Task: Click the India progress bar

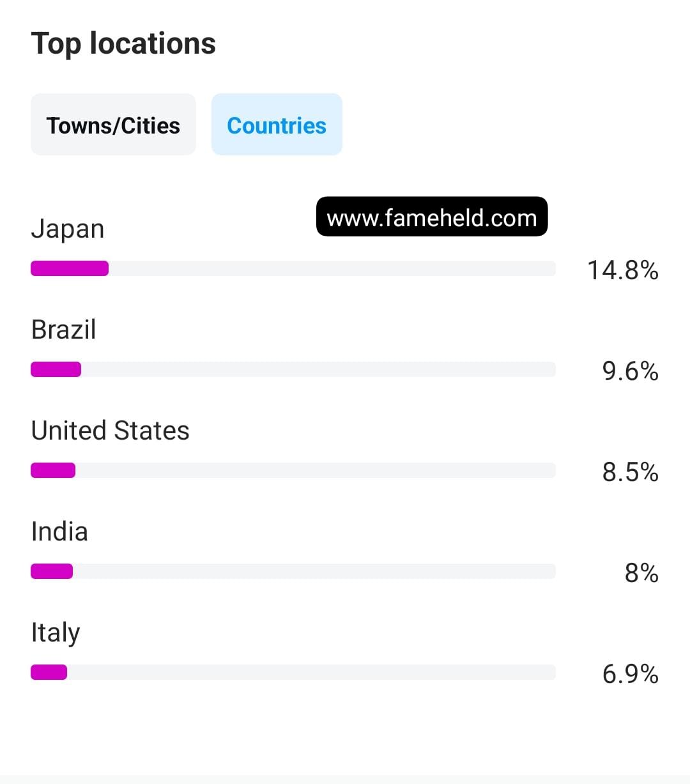Action: 293,571
